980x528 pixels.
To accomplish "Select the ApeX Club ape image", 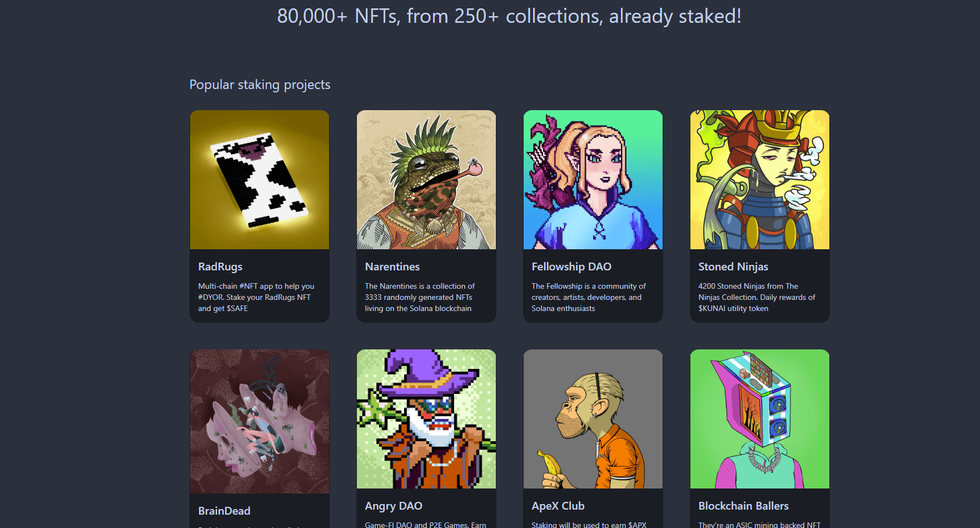I will tap(593, 419).
